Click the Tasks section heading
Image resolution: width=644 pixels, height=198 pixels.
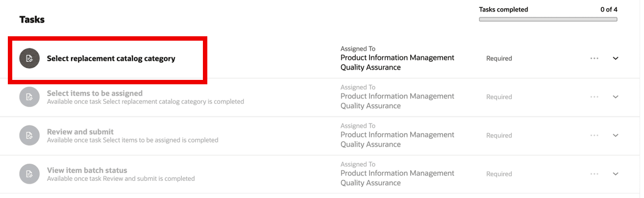(32, 20)
